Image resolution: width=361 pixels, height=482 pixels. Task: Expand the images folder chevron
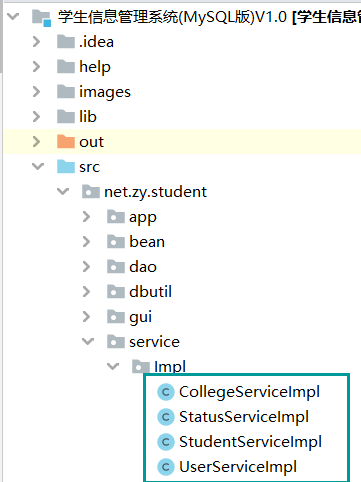coord(36,92)
